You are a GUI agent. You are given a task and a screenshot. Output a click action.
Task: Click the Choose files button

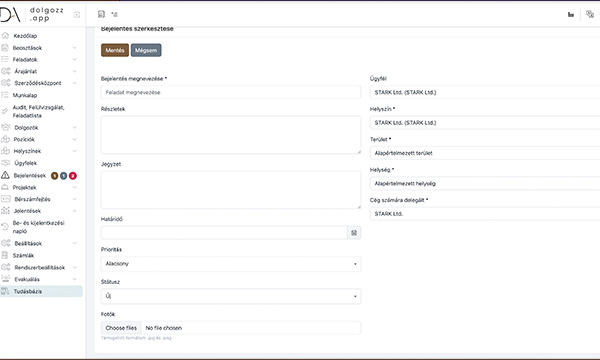121,328
